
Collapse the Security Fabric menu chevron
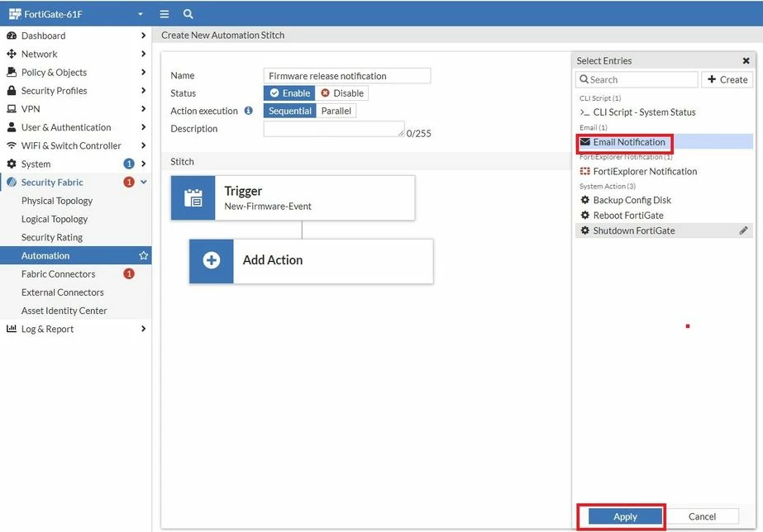[144, 182]
